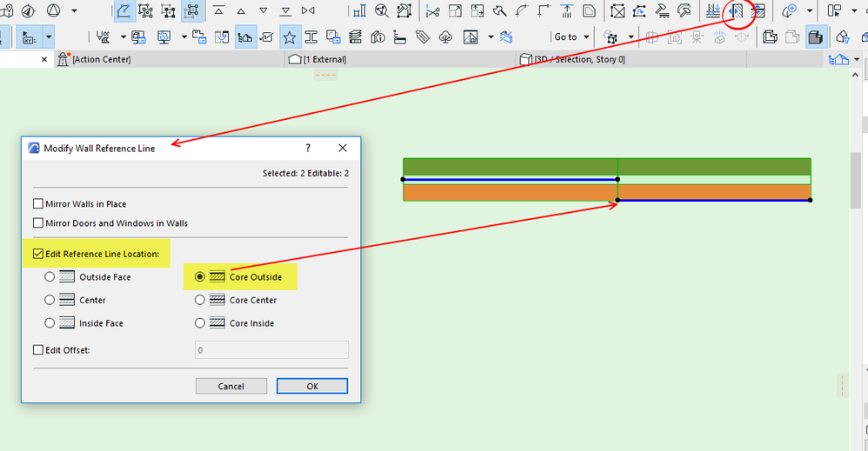Click the bring-to-front triangle with top bar
This screenshot has height=451, width=868.
coord(218,10)
